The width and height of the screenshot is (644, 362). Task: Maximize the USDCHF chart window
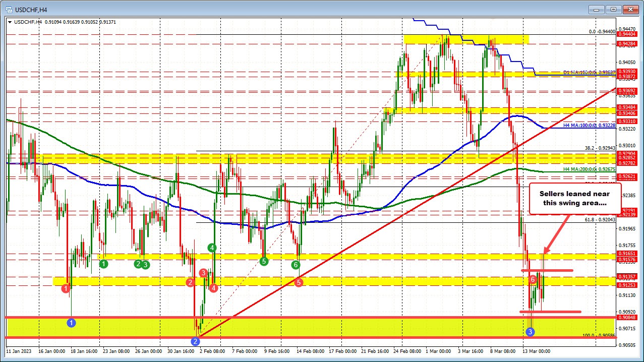tap(613, 9)
